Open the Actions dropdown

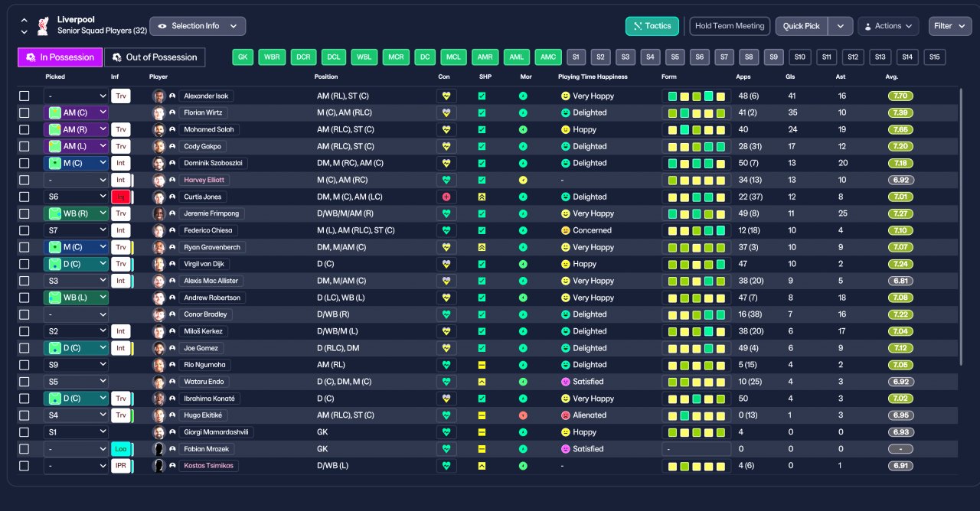click(888, 26)
